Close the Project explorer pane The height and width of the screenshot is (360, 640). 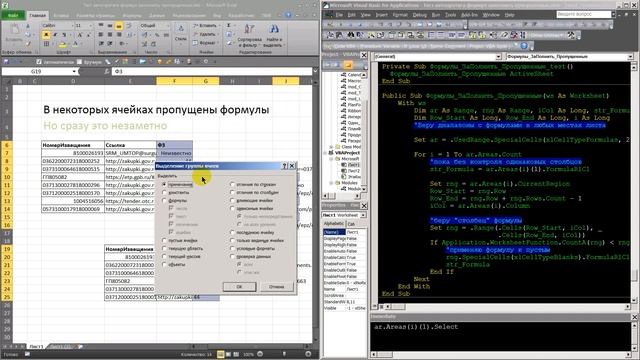[x=364, y=55]
